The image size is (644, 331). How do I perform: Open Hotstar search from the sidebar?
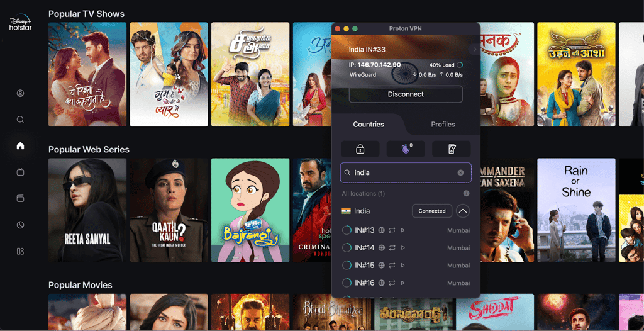tap(20, 120)
